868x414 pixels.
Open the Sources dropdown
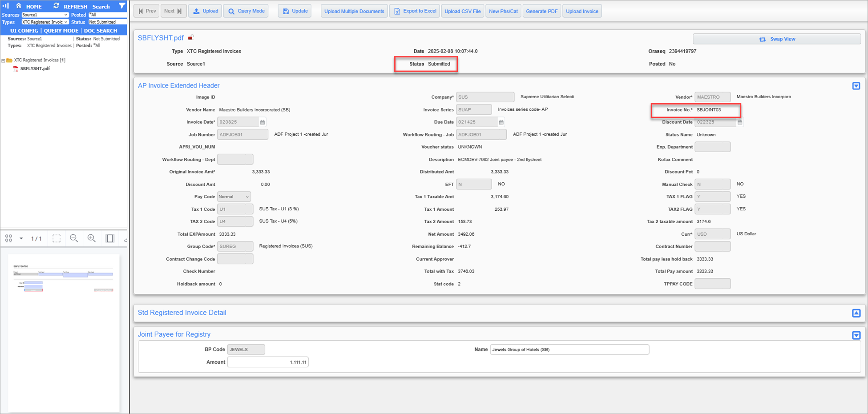coord(45,15)
